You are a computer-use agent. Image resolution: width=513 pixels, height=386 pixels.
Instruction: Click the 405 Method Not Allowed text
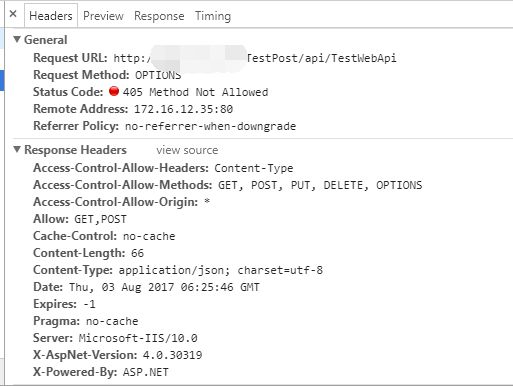(195, 92)
